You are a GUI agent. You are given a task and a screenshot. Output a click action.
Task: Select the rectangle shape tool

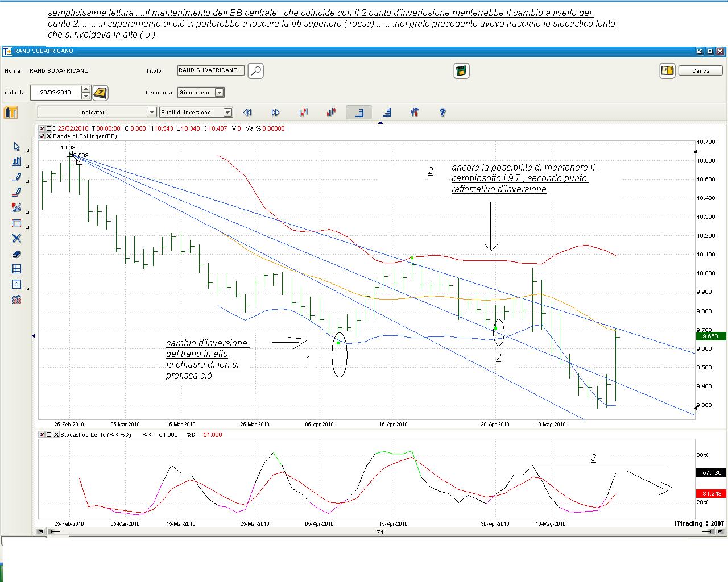click(16, 223)
